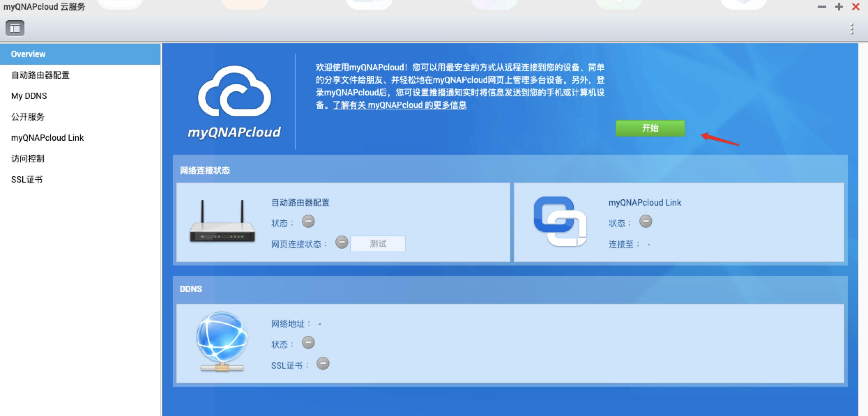The image size is (868, 416).
Task: Select the 访问控制 sidebar entry
Action: [x=28, y=159]
